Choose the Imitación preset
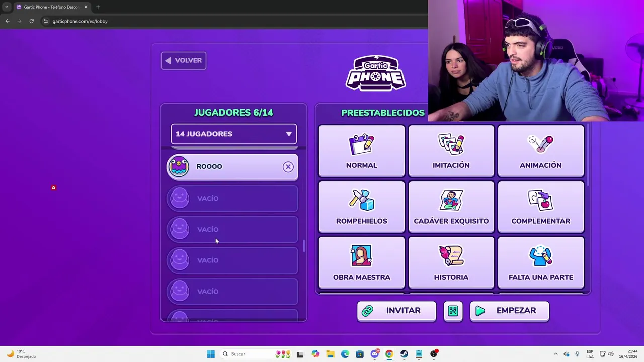This screenshot has width=644, height=362. point(451,150)
